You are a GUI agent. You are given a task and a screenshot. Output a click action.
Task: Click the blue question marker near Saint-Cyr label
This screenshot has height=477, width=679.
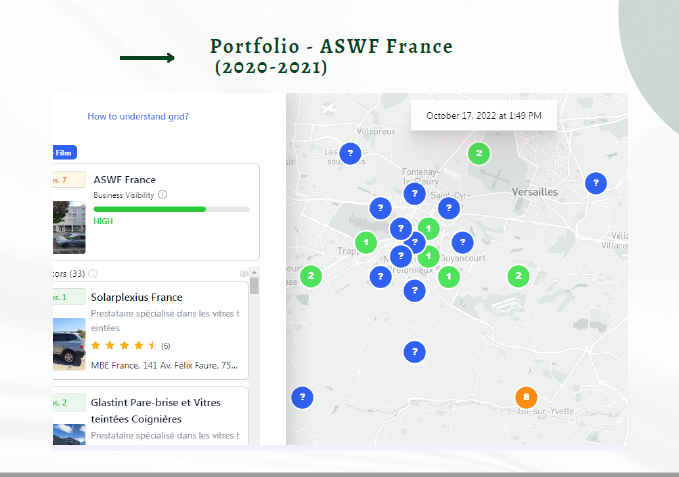pyautogui.click(x=449, y=208)
